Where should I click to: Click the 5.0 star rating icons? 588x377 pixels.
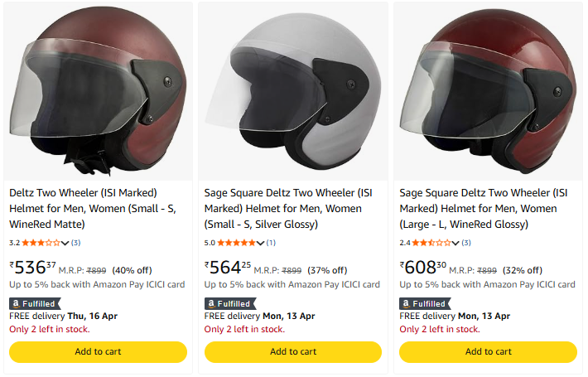[236, 243]
